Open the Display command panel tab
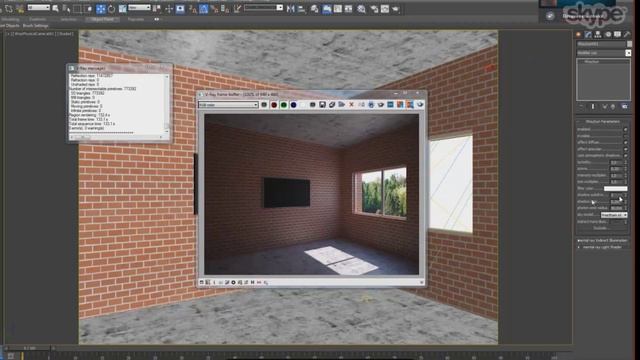Image resolution: width=640 pixels, height=360 pixels. click(618, 34)
